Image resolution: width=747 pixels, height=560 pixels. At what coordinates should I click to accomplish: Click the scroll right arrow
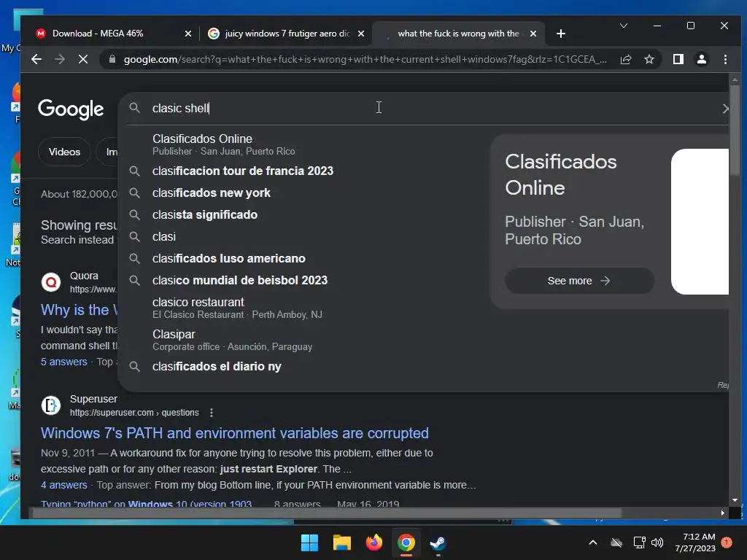click(723, 513)
